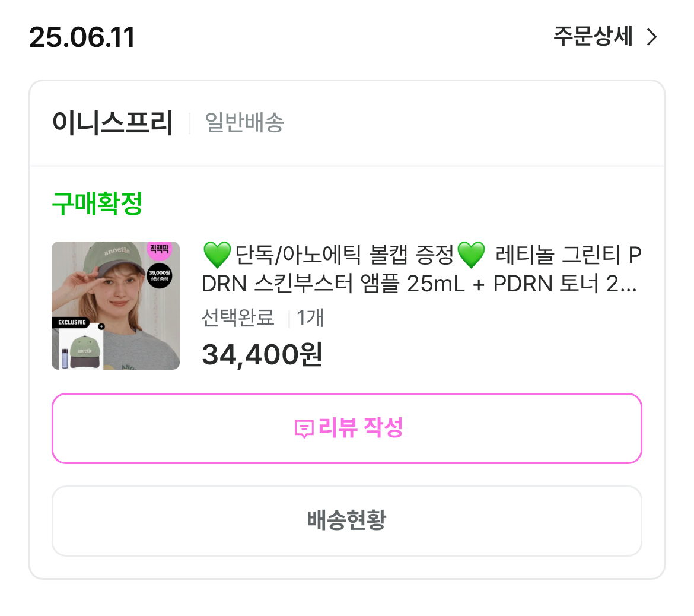Open the 레티놀 그린티 PDRN product title

421,270
